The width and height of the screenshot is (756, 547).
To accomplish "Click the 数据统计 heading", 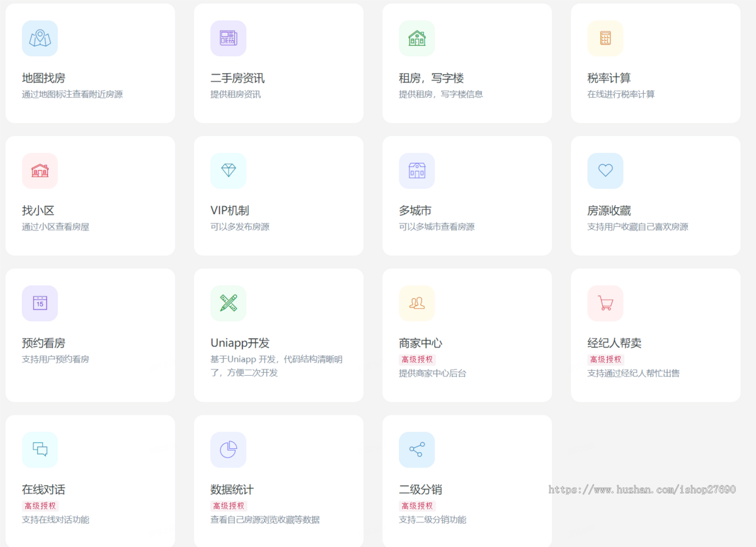I will [x=232, y=489].
